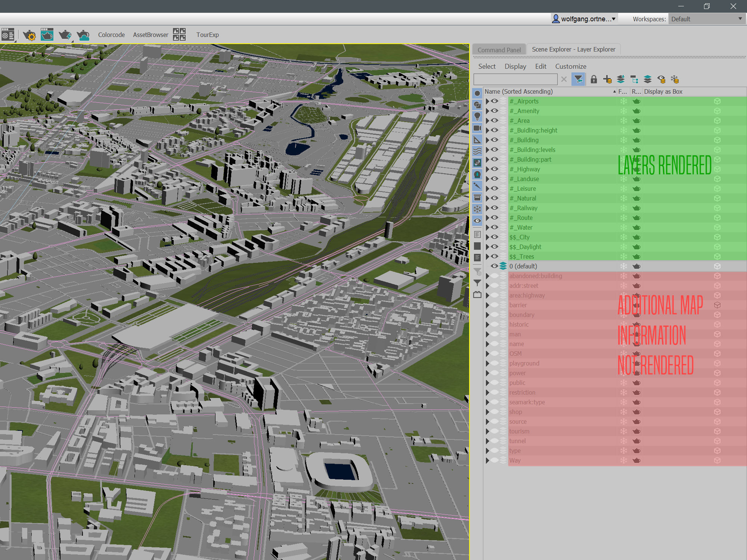Screen dimensions: 747x560
Task: Switch to the Command Panel tab
Action: tap(499, 50)
